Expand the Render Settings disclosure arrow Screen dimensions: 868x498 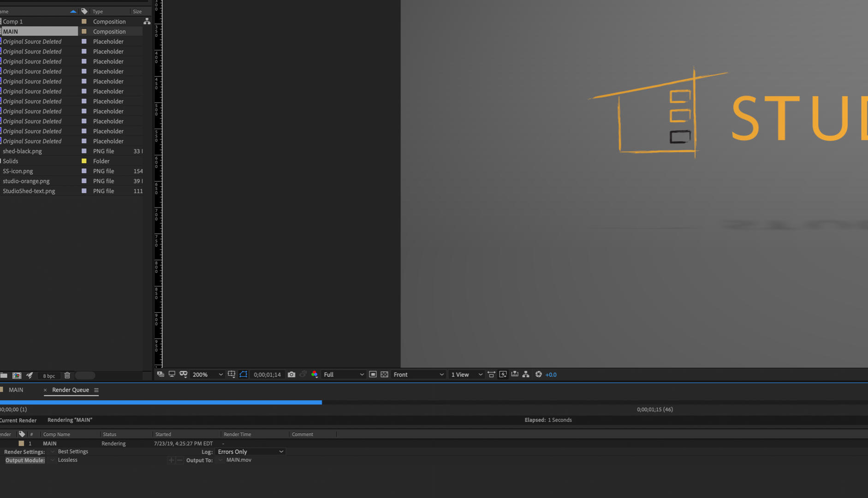pyautogui.click(x=52, y=452)
